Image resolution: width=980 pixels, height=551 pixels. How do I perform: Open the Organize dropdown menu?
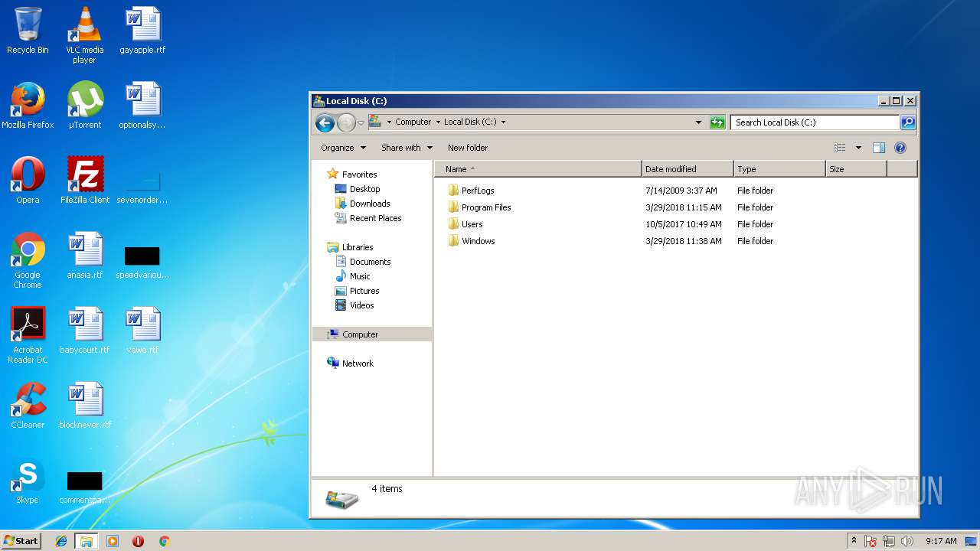point(343,148)
